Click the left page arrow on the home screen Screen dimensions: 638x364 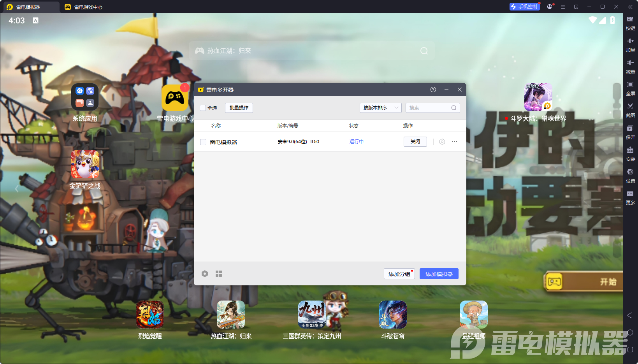pos(17,189)
